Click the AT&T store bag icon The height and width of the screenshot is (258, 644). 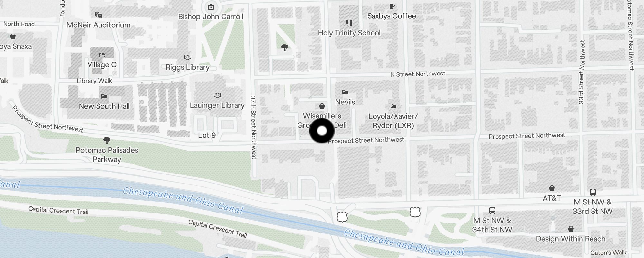coord(552,188)
